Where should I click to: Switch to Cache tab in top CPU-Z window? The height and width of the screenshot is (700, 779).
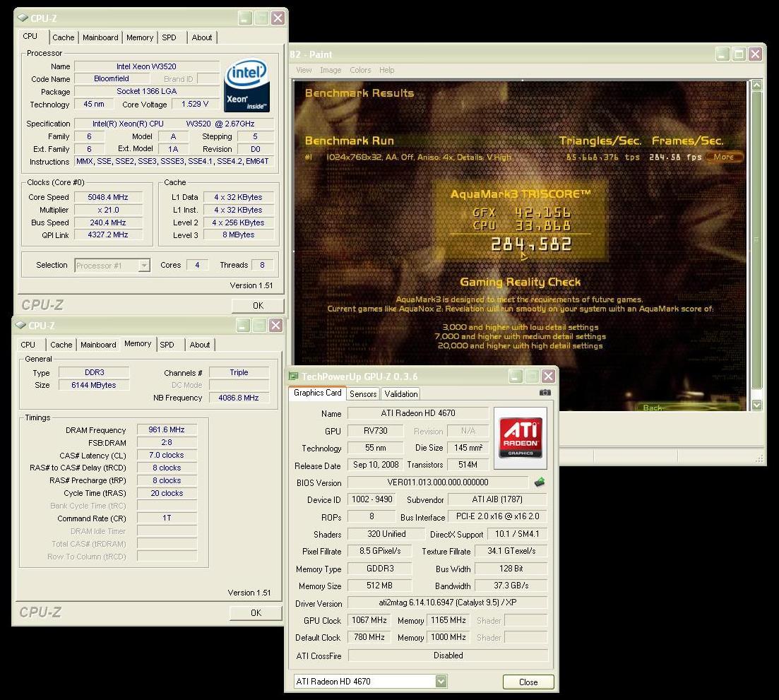click(x=63, y=37)
